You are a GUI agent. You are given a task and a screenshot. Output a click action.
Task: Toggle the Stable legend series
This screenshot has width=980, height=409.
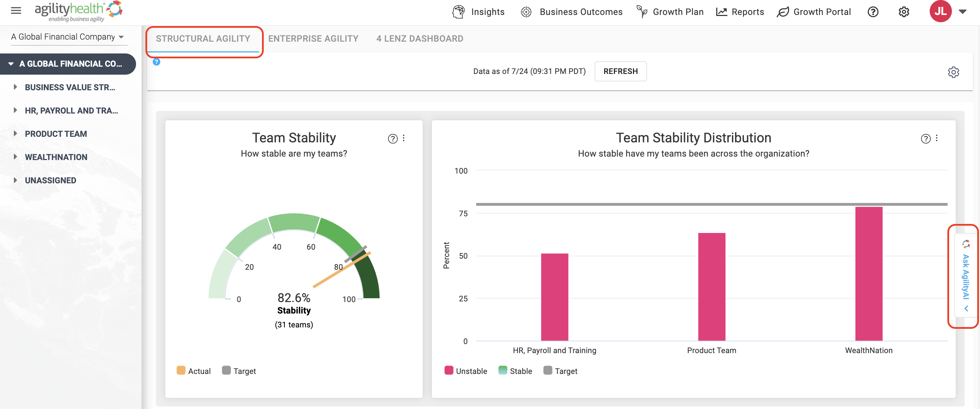click(x=515, y=370)
